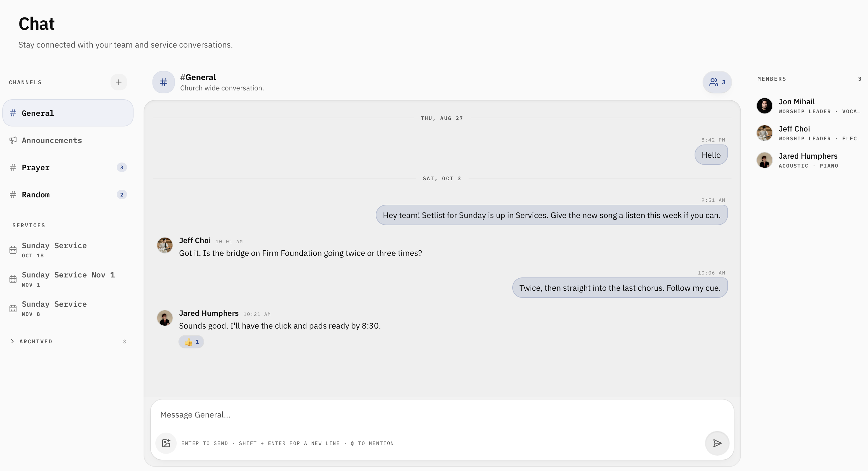Select the General channel

click(x=68, y=113)
